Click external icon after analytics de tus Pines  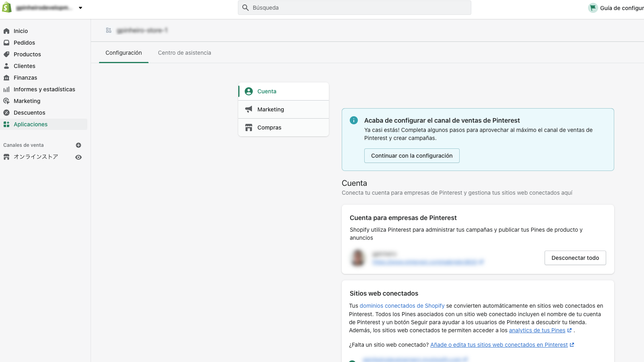click(570, 330)
